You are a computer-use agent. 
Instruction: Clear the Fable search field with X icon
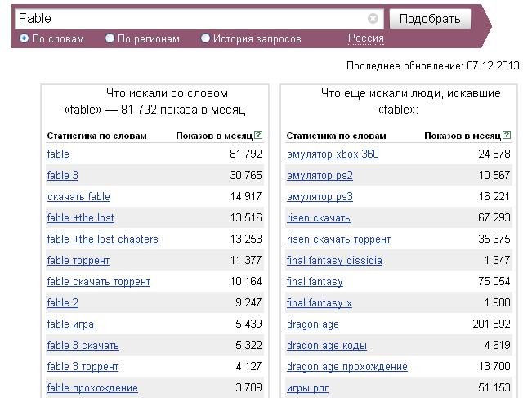point(373,18)
